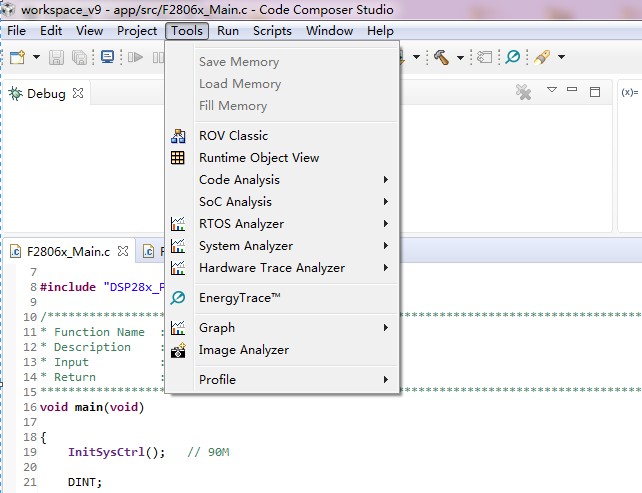
Task: Open the Help menu
Action: [380, 31]
